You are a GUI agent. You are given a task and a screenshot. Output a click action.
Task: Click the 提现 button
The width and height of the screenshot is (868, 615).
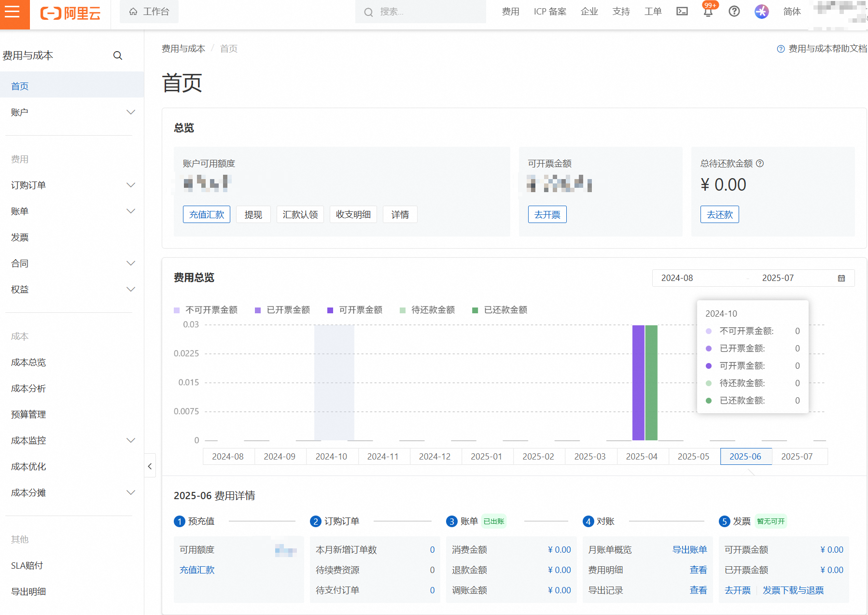coord(253,214)
